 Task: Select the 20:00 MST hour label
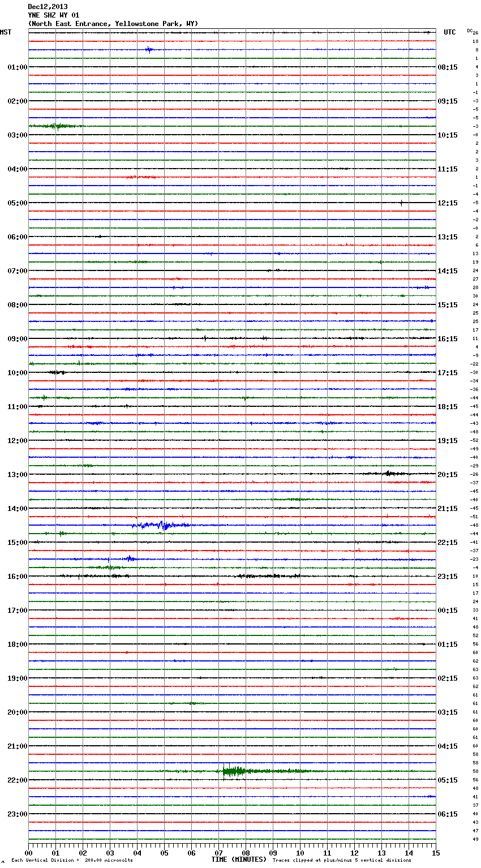(x=18, y=712)
